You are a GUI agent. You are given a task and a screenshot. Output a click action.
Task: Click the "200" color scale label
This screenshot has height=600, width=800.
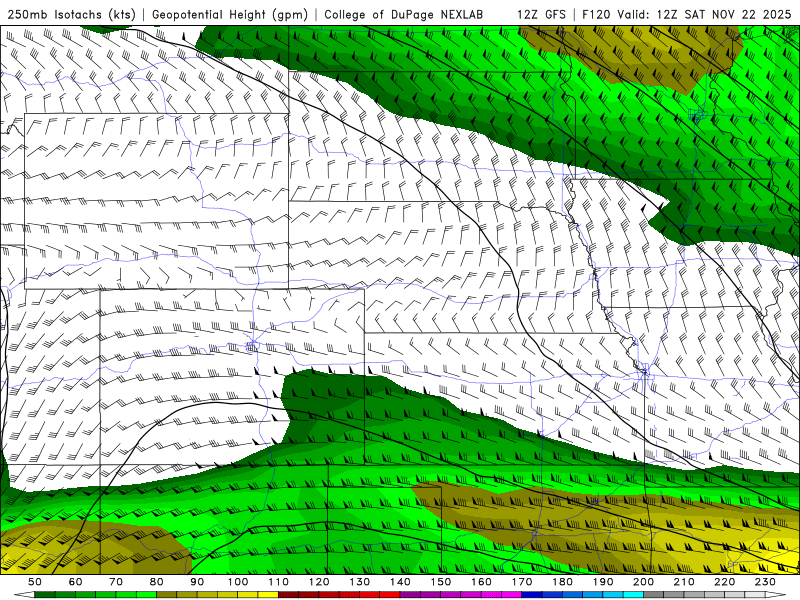pos(643,582)
